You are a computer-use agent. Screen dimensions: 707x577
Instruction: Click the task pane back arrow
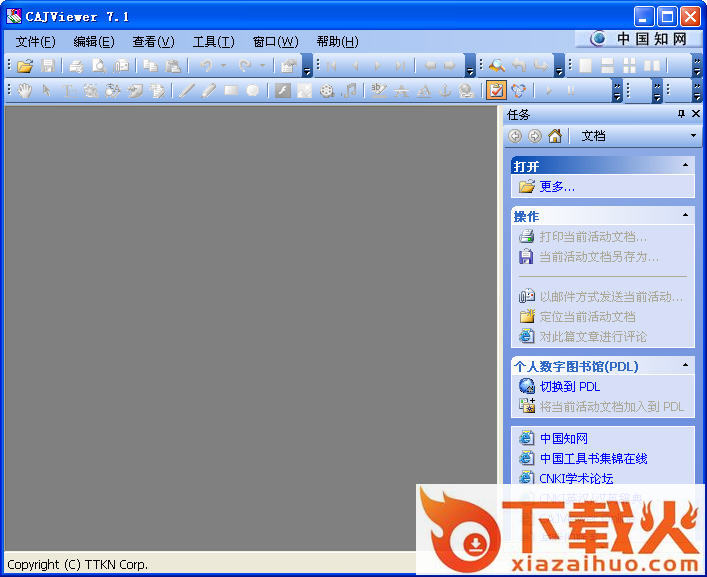pyautogui.click(x=516, y=136)
